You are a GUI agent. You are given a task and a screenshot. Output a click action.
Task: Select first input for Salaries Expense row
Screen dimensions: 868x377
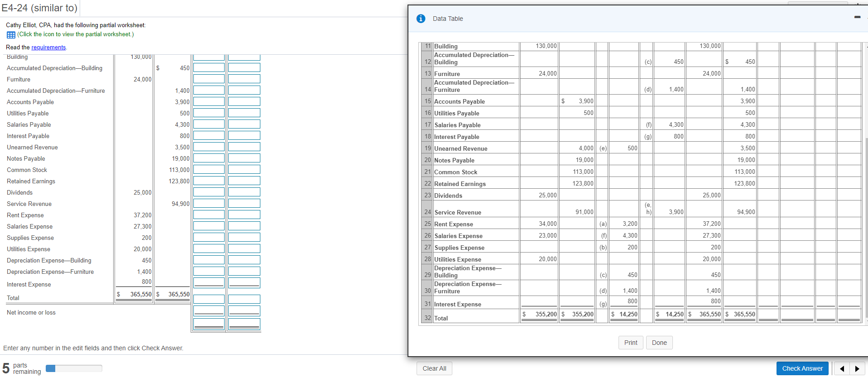click(209, 226)
